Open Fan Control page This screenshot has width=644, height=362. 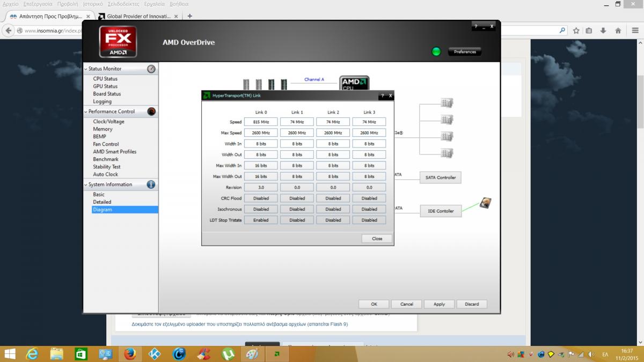tap(106, 144)
